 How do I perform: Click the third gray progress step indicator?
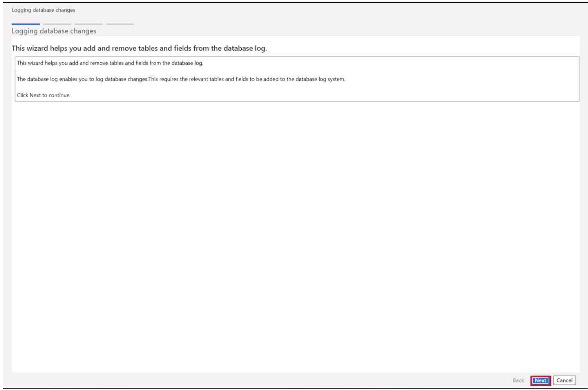(88, 24)
